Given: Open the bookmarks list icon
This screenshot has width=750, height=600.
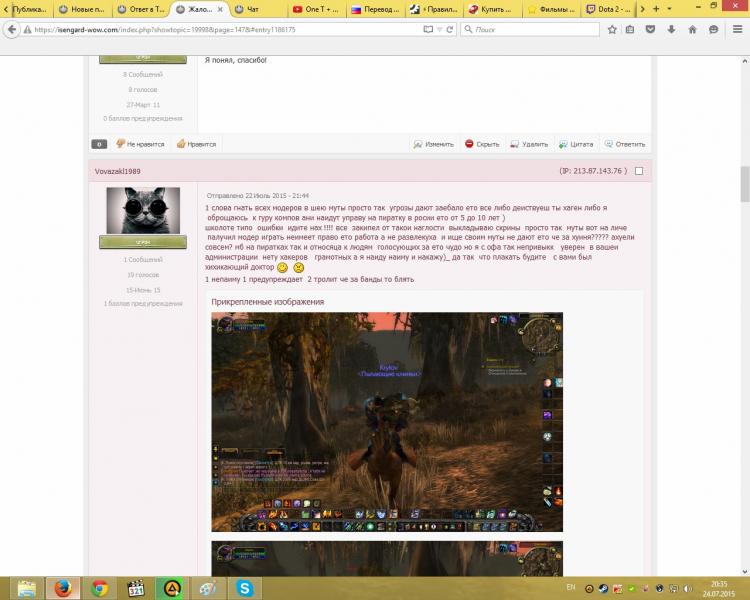Looking at the screenshot, I should click(x=630, y=30).
